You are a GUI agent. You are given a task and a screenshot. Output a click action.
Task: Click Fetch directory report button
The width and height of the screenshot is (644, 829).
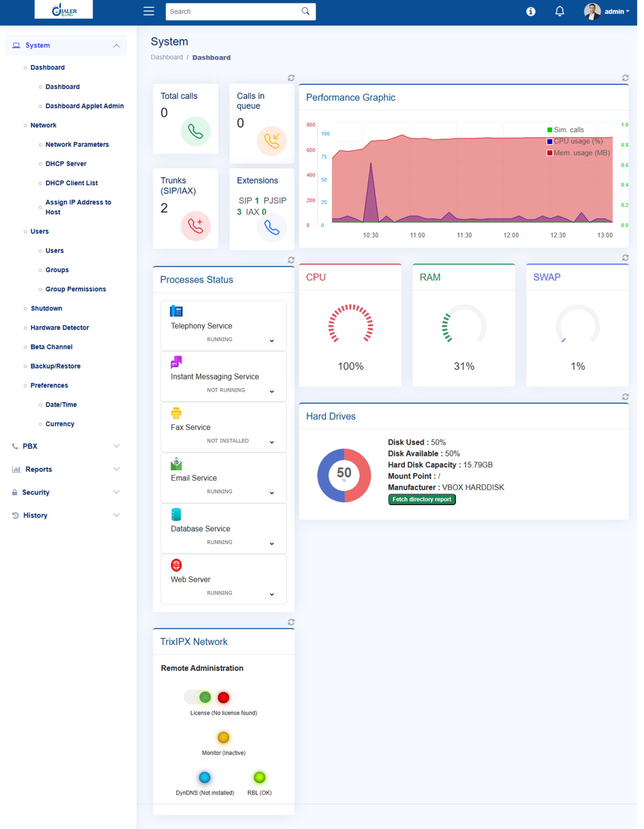pos(421,500)
